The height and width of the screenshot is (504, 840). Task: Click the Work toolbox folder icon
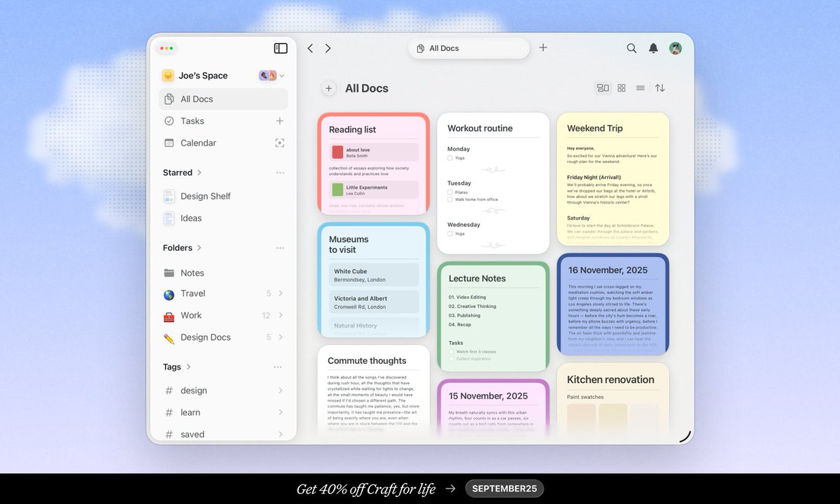tap(169, 316)
